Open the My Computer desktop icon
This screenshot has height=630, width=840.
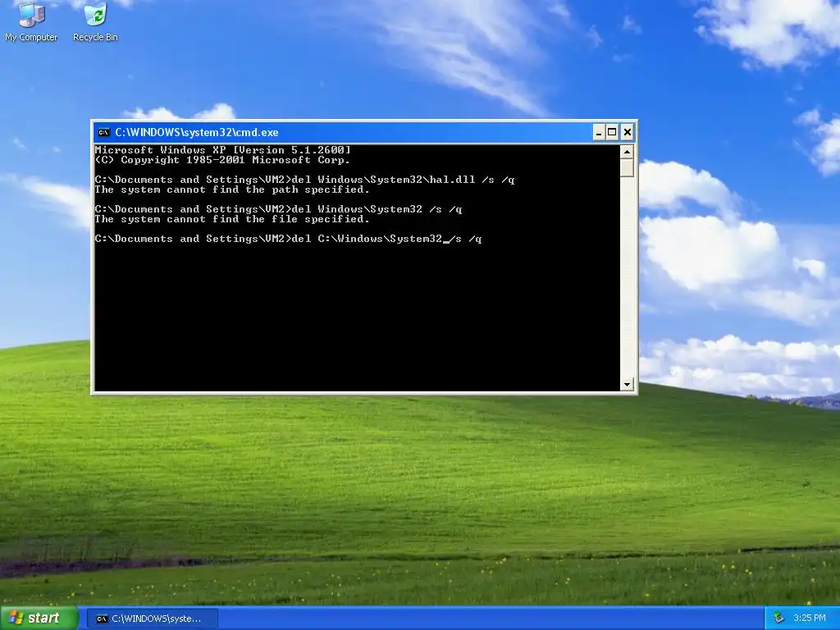[31, 21]
